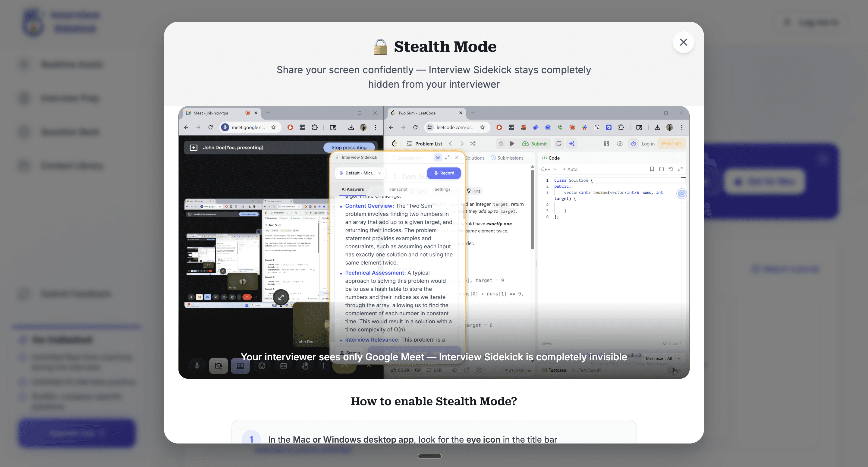Image resolution: width=868 pixels, height=467 pixels.
Task: Click the LeetCode run play icon
Action: tap(512, 143)
